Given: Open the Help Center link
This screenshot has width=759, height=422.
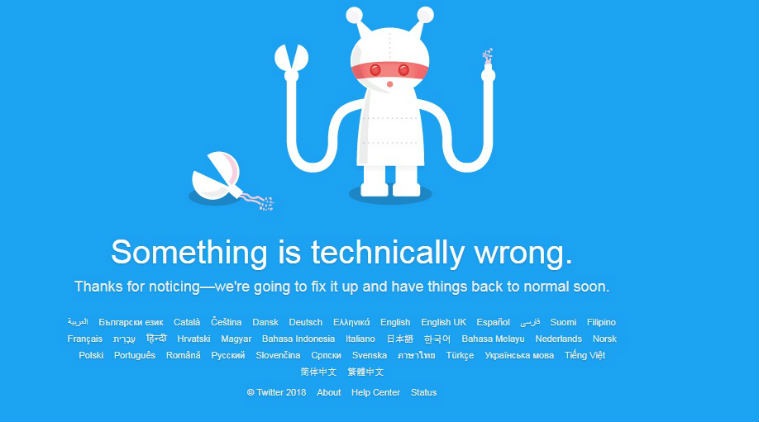Looking at the screenshot, I should click(x=375, y=392).
